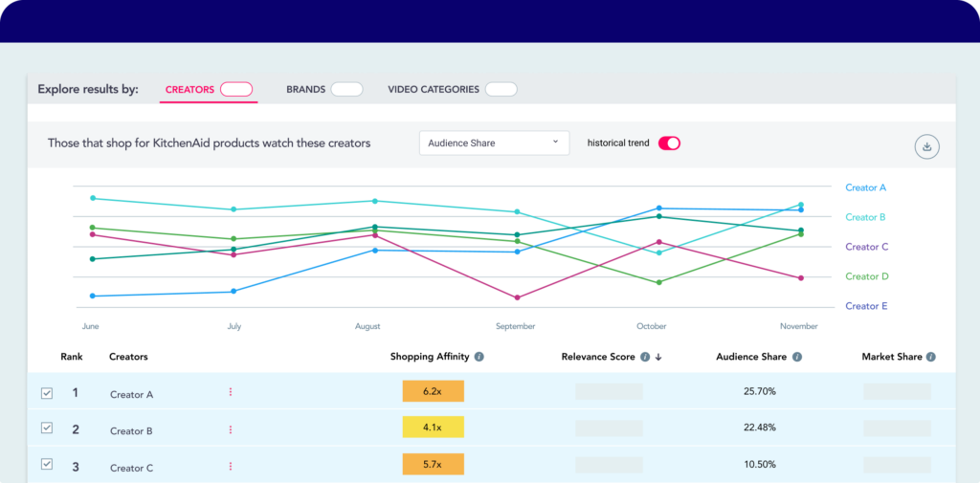Click info icon beside Market Share
Viewport: 980px width, 483px height.
click(930, 357)
